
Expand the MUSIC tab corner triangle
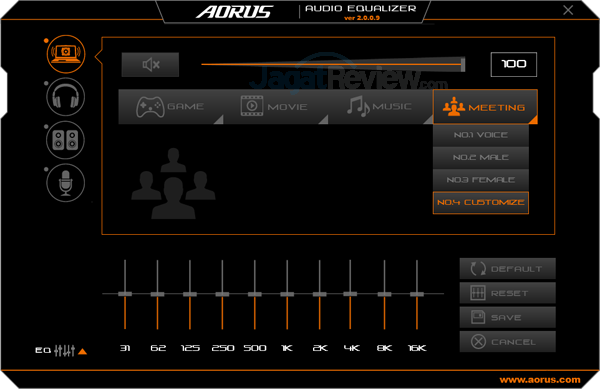click(x=429, y=120)
